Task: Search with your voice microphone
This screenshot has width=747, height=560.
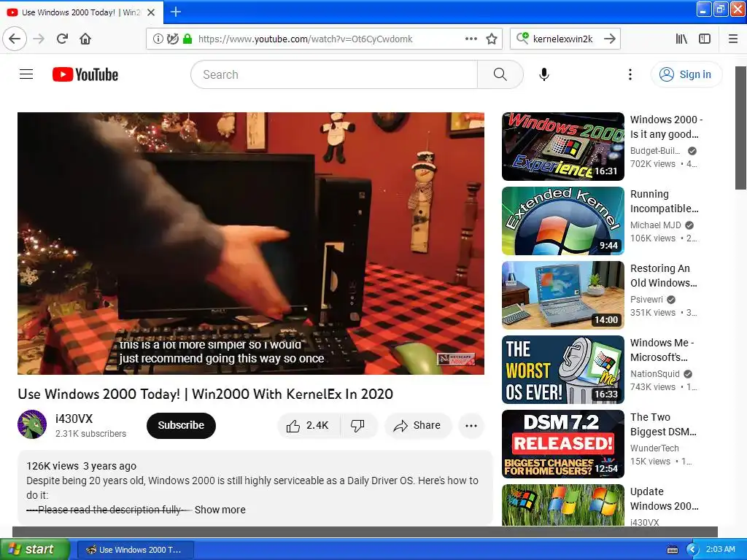Action: coord(544,74)
